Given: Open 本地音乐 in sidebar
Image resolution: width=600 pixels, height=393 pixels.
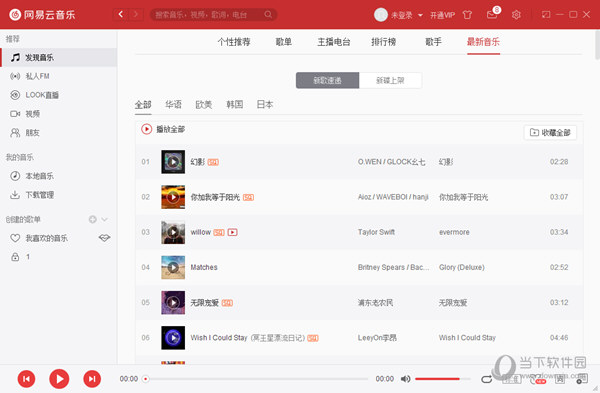Looking at the screenshot, I should coord(59,176).
